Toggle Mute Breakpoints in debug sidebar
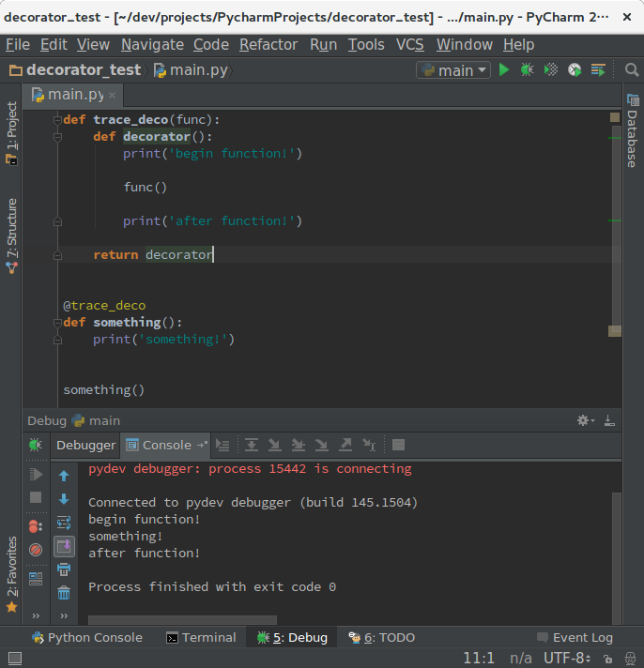The width and height of the screenshot is (644, 668). [36, 550]
